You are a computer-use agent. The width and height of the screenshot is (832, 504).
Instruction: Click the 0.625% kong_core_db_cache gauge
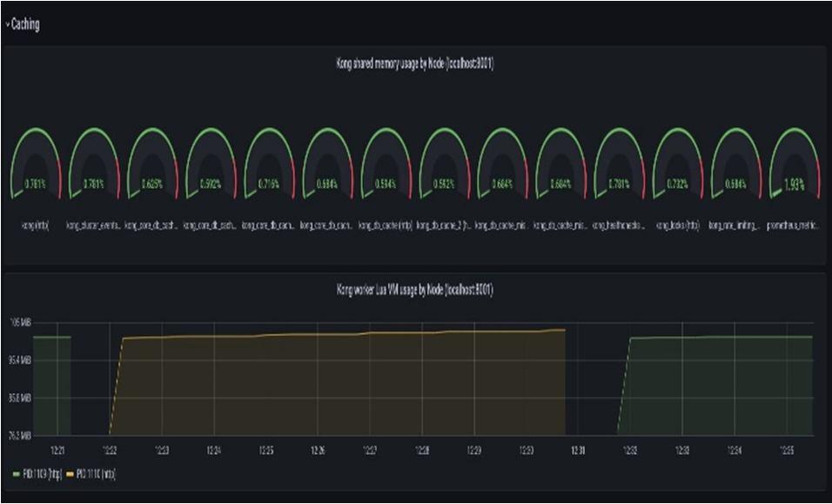(x=152, y=164)
